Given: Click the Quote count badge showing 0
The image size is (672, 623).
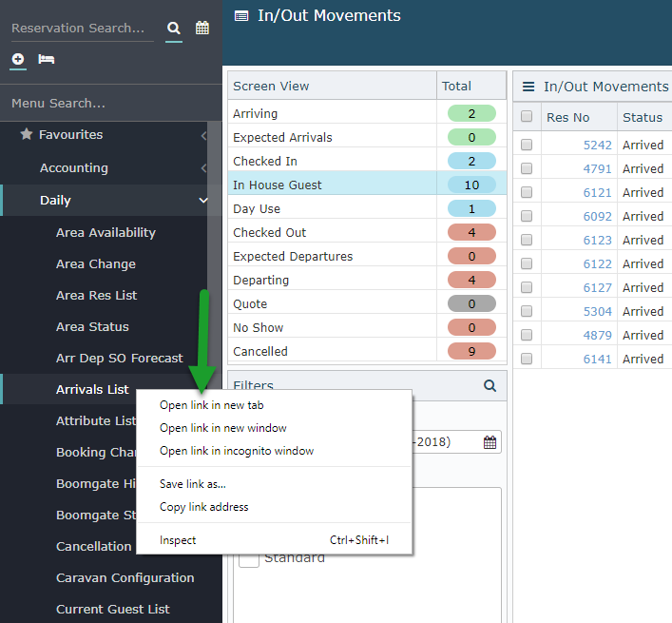Looking at the screenshot, I should coord(471,303).
